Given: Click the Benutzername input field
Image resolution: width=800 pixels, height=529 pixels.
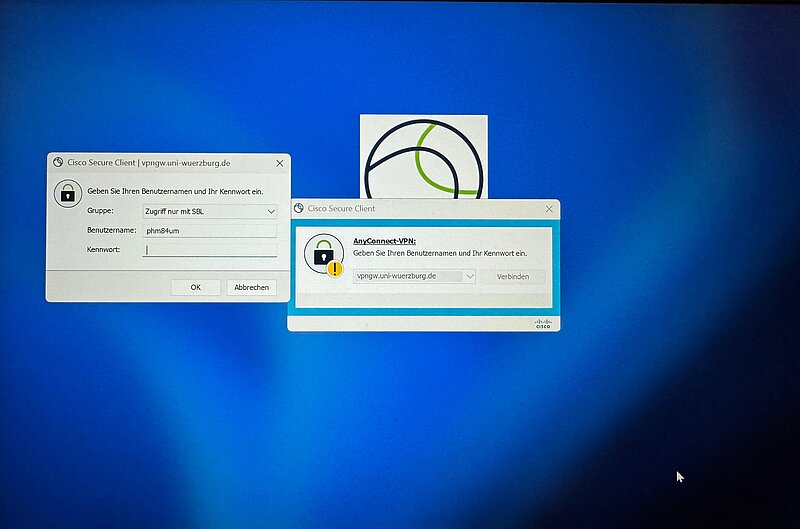Looking at the screenshot, I should tap(210, 231).
